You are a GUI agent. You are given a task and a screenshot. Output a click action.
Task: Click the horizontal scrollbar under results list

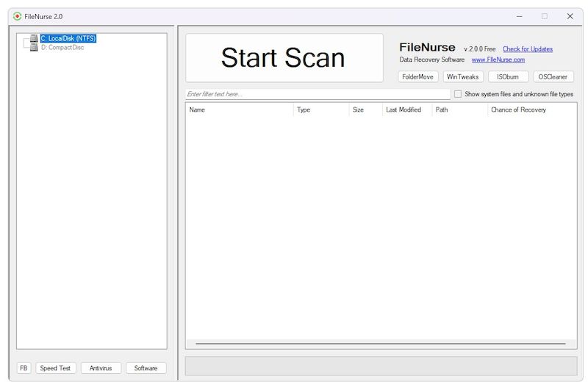[x=381, y=343]
